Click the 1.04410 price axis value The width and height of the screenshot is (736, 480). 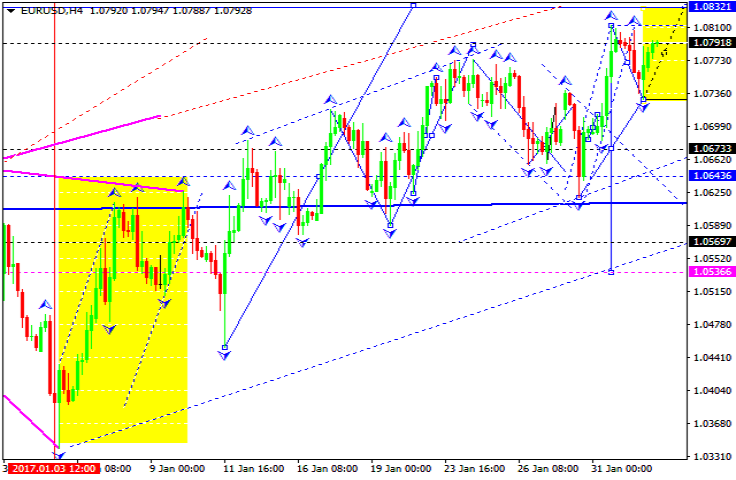(x=713, y=358)
